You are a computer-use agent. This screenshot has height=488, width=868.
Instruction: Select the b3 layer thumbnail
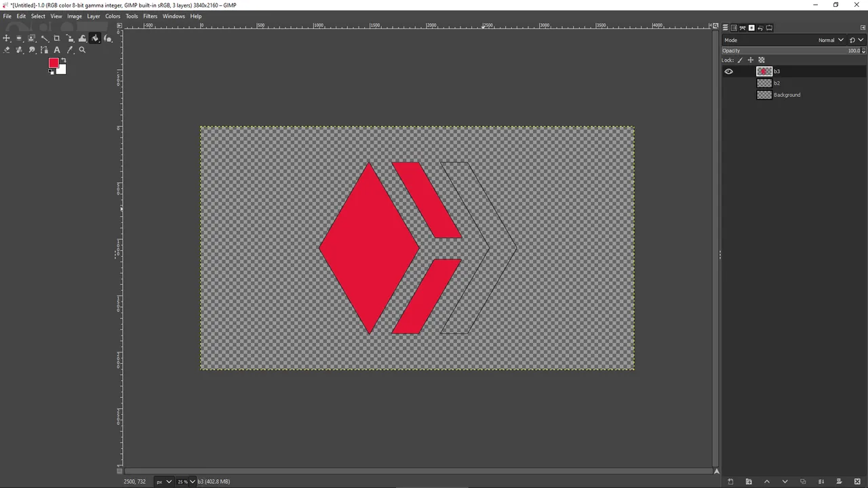point(764,71)
